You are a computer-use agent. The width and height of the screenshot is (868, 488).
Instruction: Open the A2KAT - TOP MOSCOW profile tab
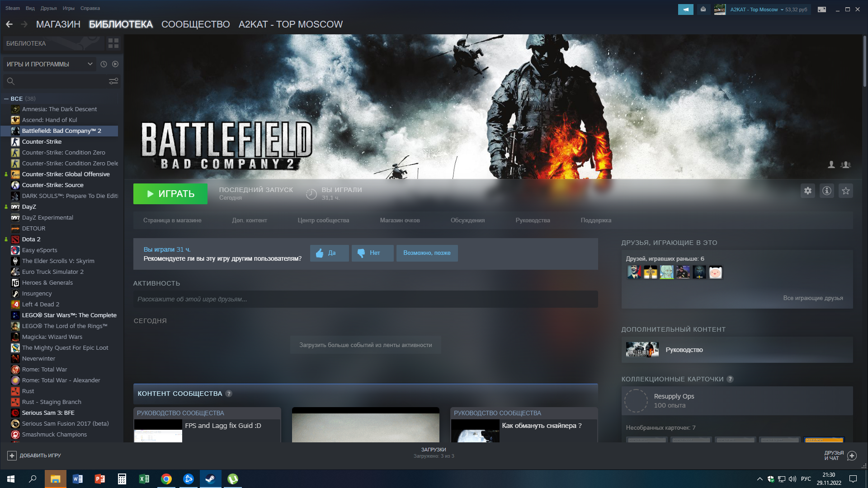[x=291, y=24]
